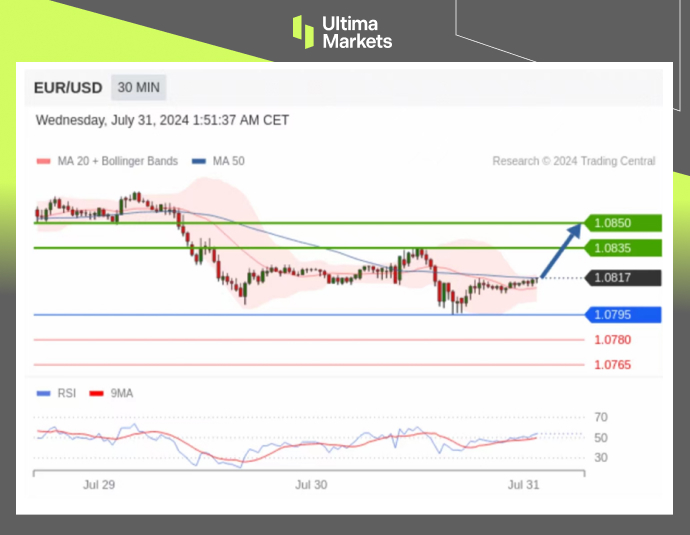The height and width of the screenshot is (535, 690).
Task: Click the Jul 31 date axis marker
Action: [523, 484]
